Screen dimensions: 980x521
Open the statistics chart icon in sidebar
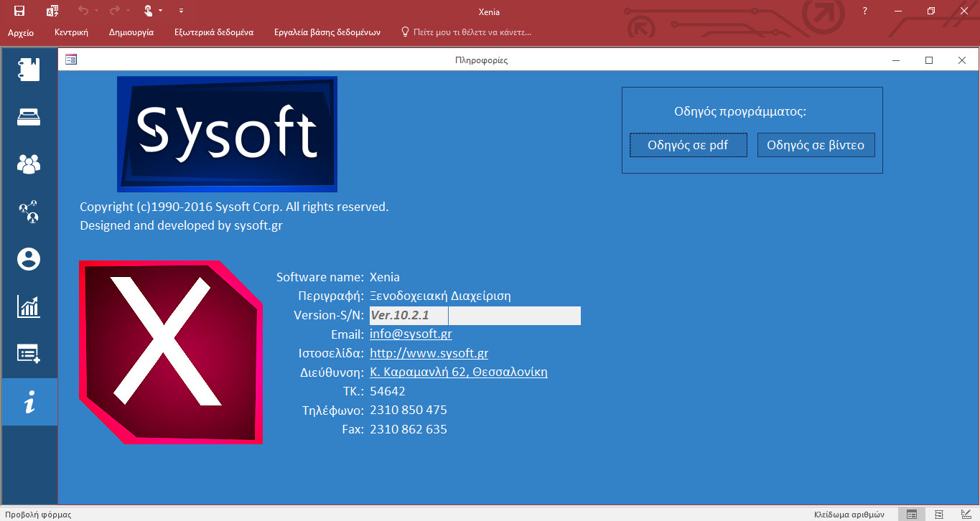tap(29, 307)
